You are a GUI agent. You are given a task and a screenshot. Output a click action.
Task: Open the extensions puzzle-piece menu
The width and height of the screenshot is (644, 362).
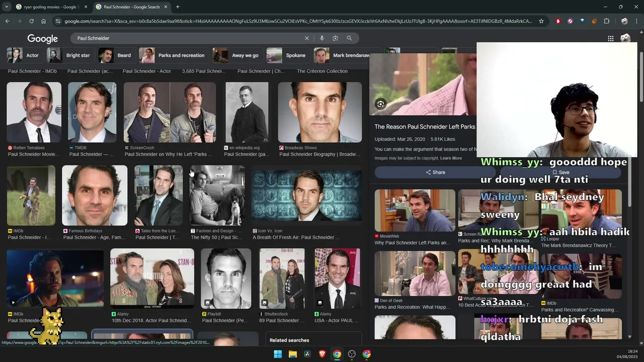click(606, 21)
